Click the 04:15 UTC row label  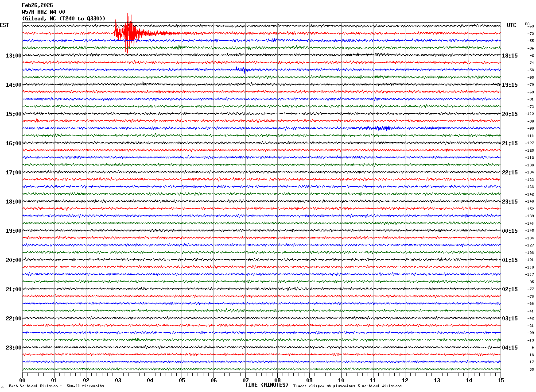pos(510,348)
